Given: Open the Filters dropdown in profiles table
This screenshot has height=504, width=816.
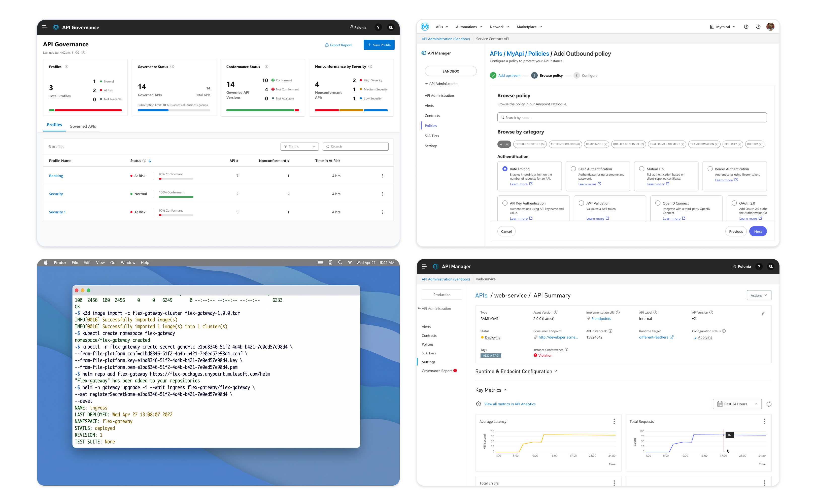Looking at the screenshot, I should [299, 147].
